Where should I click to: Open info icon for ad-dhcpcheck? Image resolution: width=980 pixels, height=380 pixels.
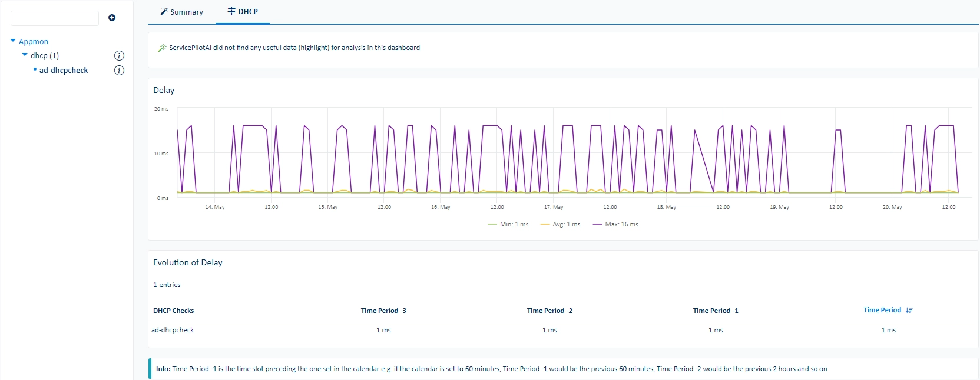(x=119, y=71)
